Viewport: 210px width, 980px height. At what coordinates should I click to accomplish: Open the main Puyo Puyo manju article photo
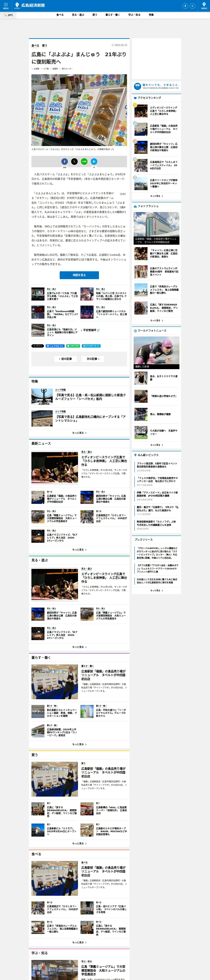[79, 110]
